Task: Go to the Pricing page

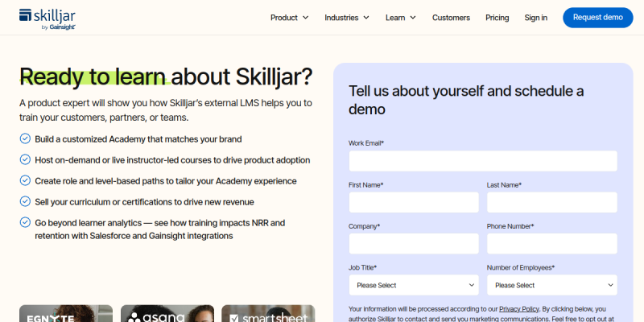Action: [497, 18]
